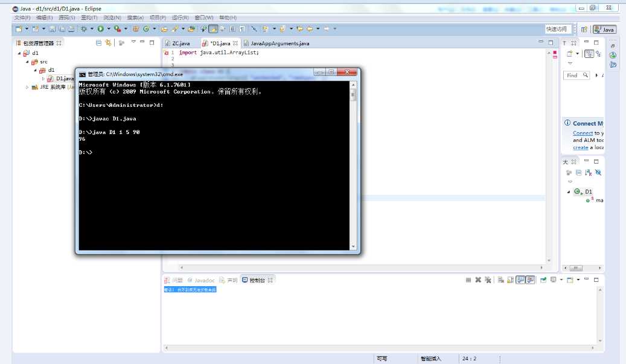Toggle Categorized view in task list

coord(589,54)
